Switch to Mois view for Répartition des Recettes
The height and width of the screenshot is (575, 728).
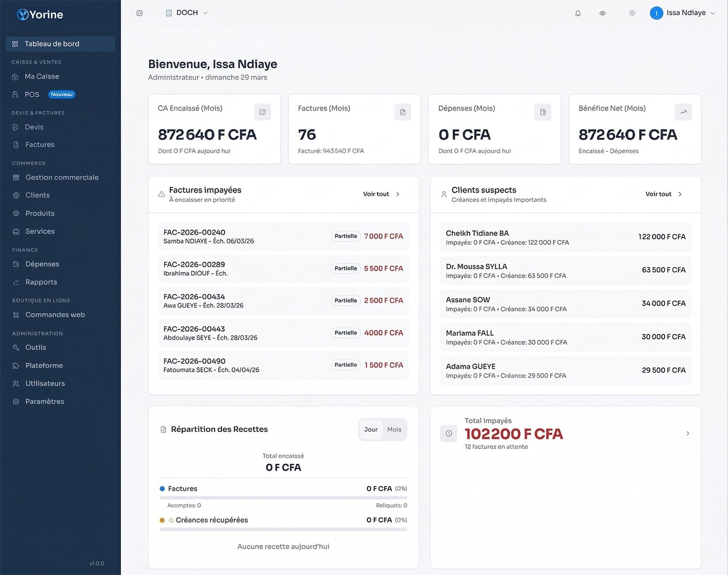pos(394,429)
